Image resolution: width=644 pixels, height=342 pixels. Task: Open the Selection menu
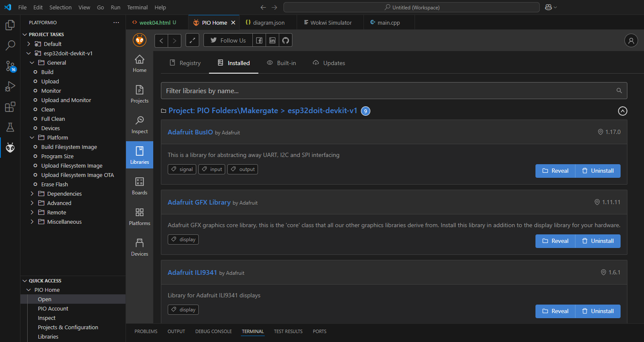(x=60, y=7)
